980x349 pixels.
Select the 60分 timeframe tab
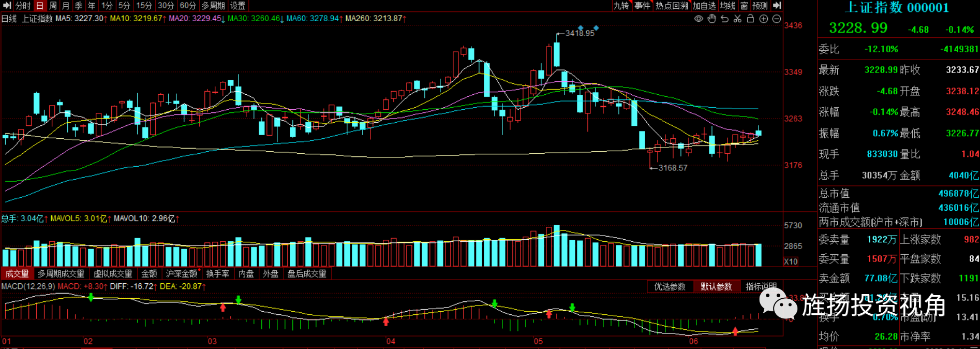coord(188,6)
